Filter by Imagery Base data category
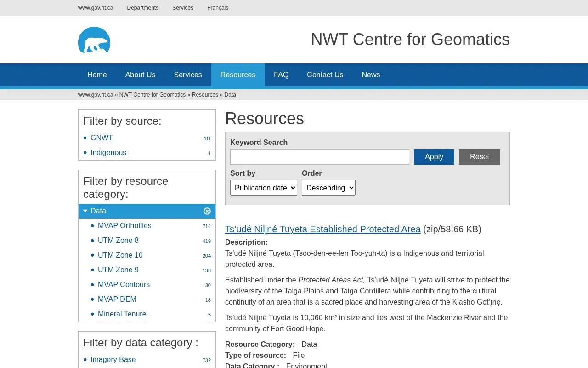The height and width of the screenshot is (368, 588). point(113,360)
